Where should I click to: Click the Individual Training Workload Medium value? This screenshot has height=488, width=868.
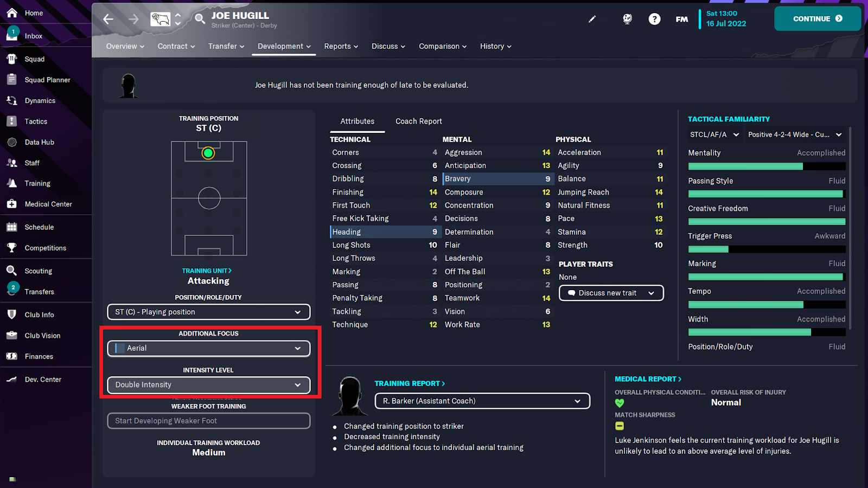click(209, 452)
